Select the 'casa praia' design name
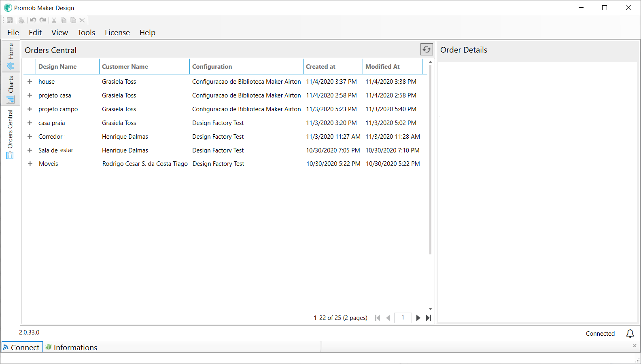The image size is (641, 364). tap(52, 123)
